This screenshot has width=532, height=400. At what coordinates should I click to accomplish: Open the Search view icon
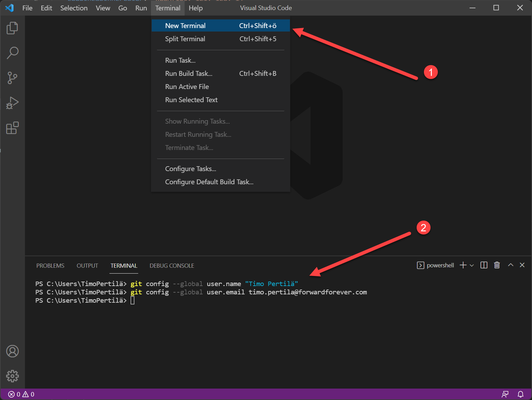[x=12, y=53]
